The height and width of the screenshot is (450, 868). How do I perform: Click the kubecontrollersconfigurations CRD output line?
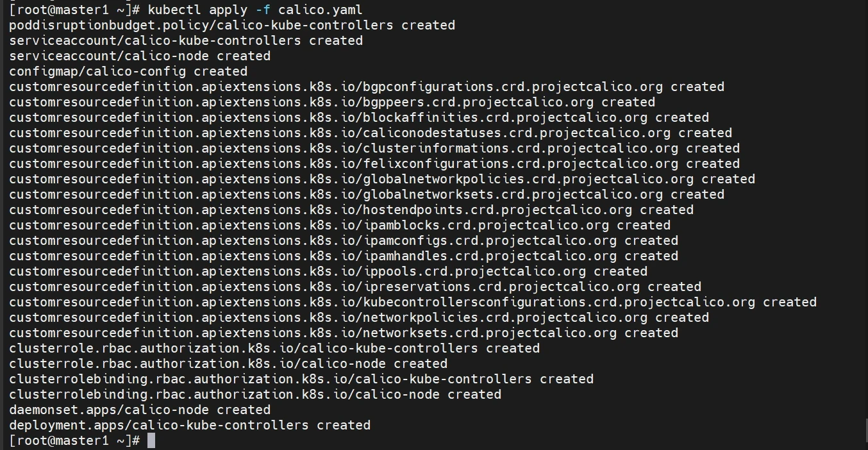click(x=413, y=302)
